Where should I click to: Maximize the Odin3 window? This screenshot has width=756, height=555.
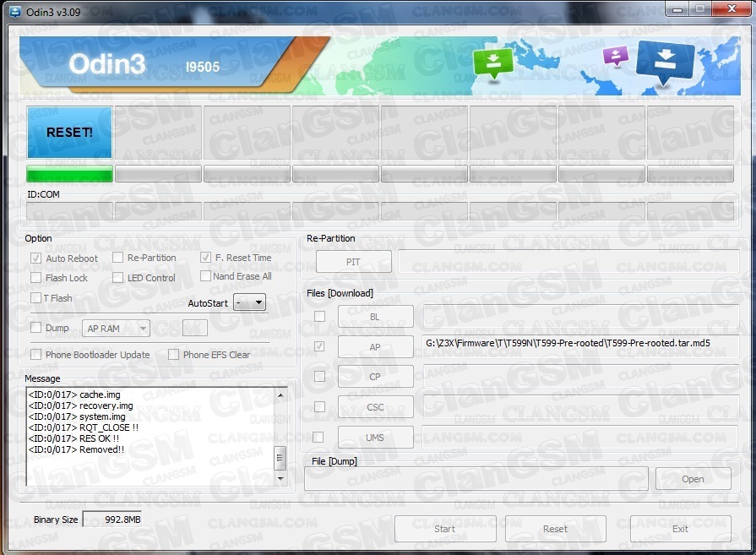[700, 8]
